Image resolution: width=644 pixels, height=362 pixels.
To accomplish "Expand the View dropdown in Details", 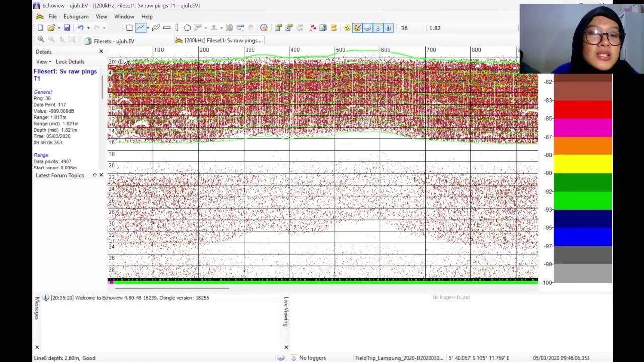I will [x=43, y=61].
